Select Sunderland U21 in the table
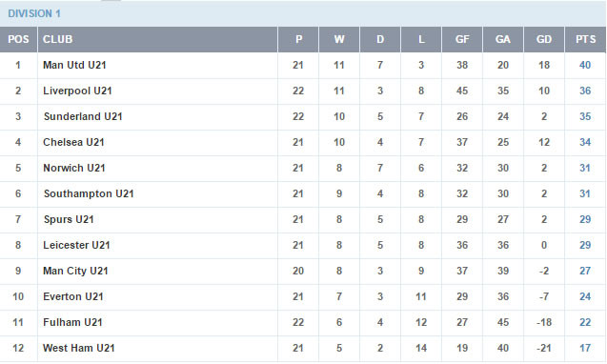 click(83, 116)
